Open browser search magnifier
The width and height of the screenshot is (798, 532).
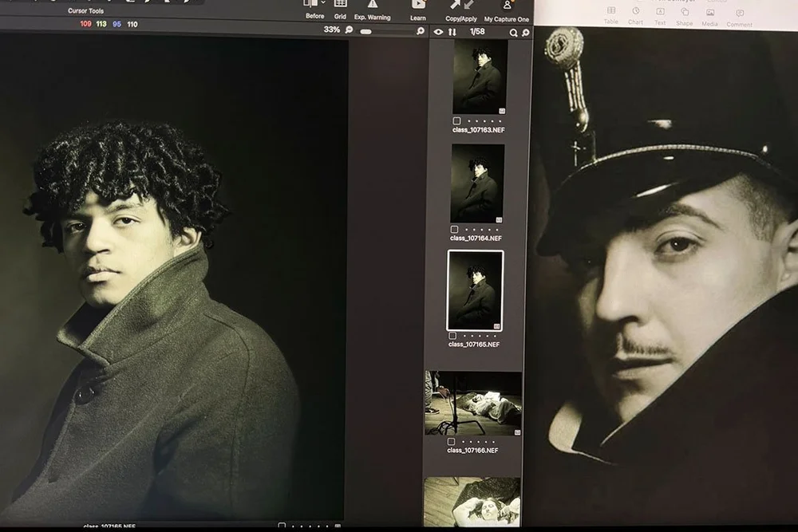pos(513,33)
